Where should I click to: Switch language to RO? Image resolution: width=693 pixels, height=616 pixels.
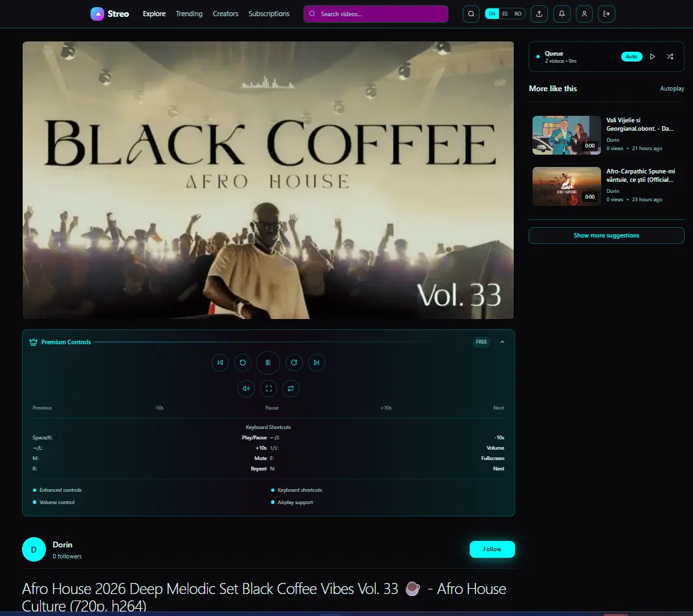(518, 14)
